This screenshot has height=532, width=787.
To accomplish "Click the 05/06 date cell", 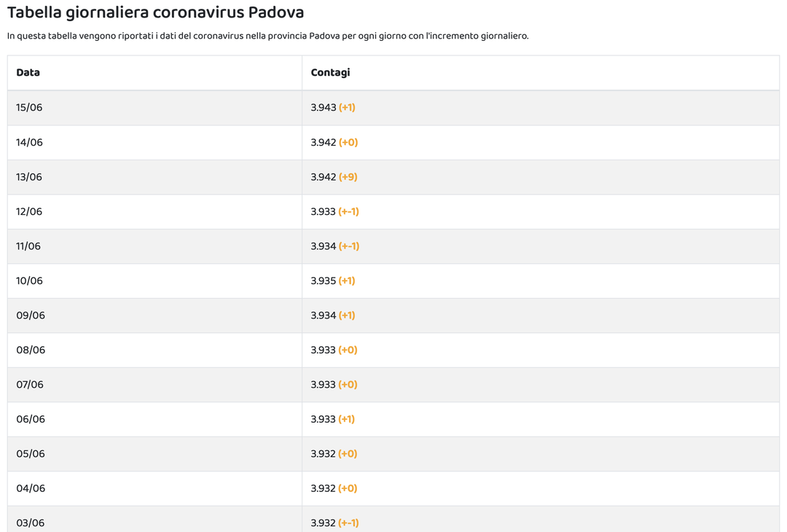I will point(31,454).
